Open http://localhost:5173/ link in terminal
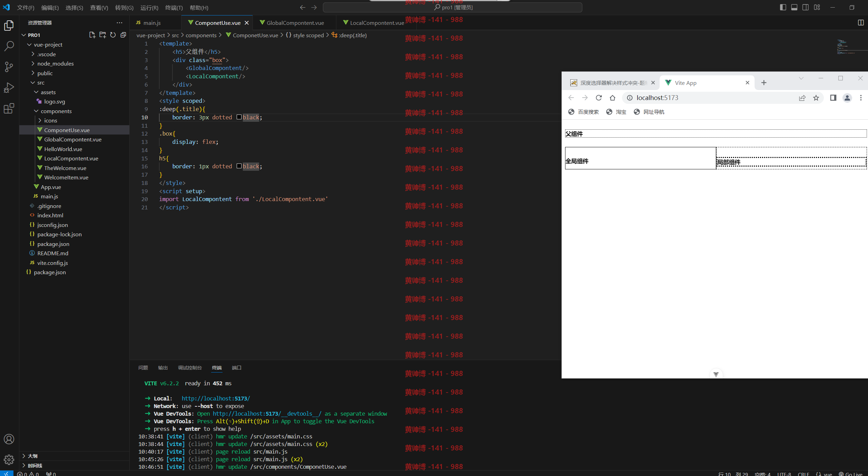The image size is (868, 476). (216, 398)
